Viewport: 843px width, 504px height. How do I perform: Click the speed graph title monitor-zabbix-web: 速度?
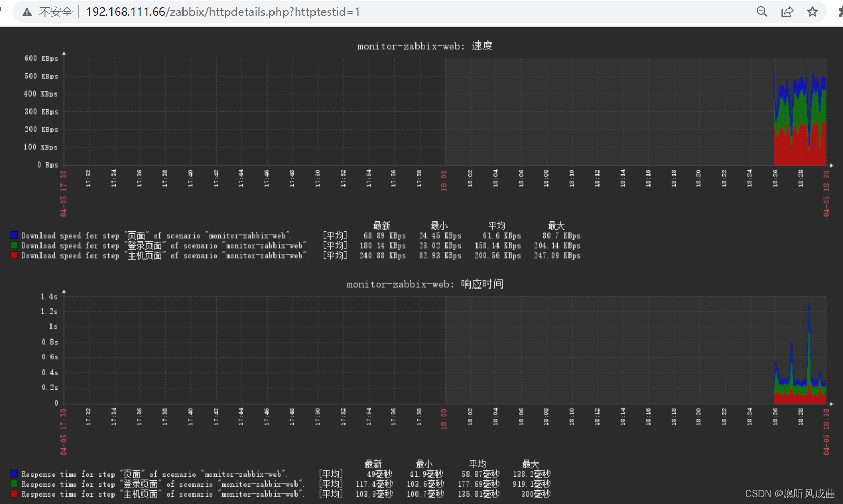point(425,46)
